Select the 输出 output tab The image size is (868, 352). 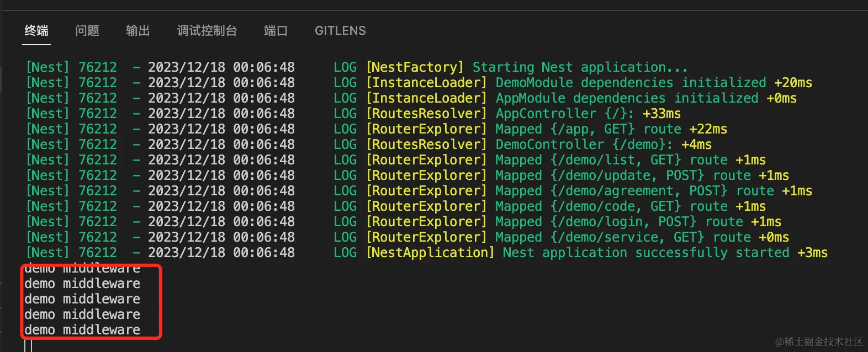point(137,31)
